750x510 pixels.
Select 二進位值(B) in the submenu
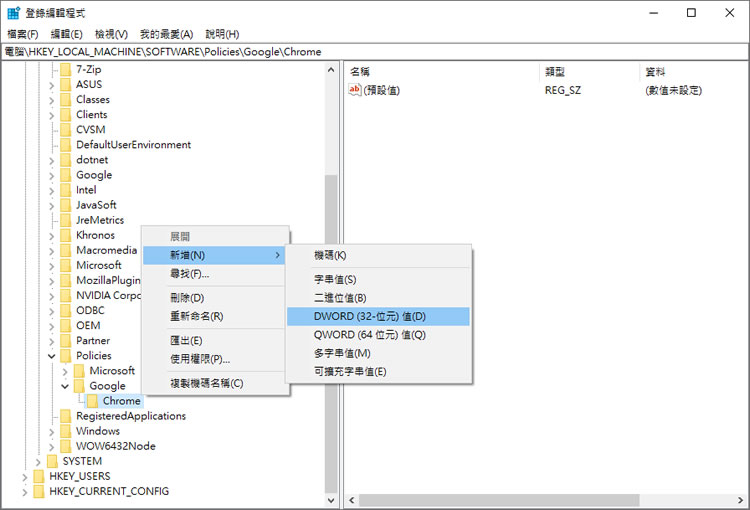[378, 298]
